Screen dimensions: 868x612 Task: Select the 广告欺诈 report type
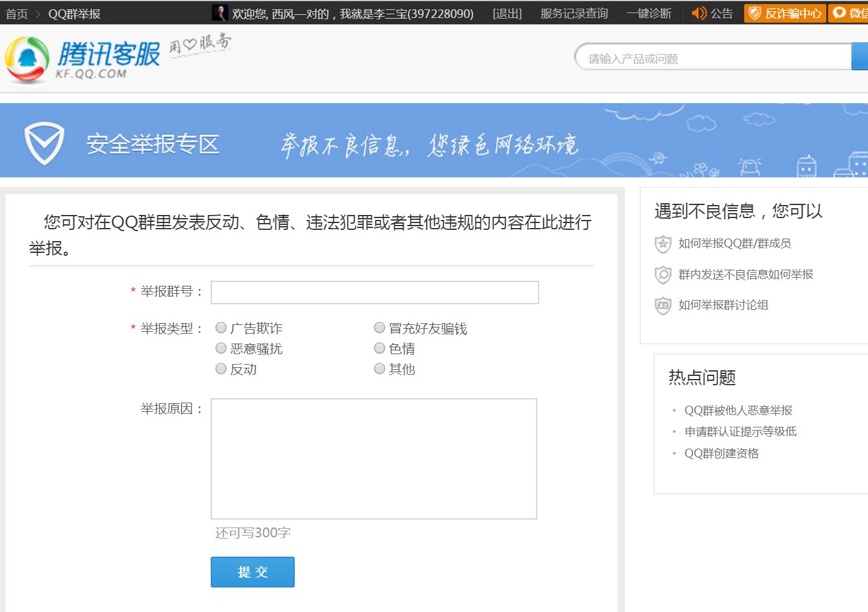[x=221, y=327]
